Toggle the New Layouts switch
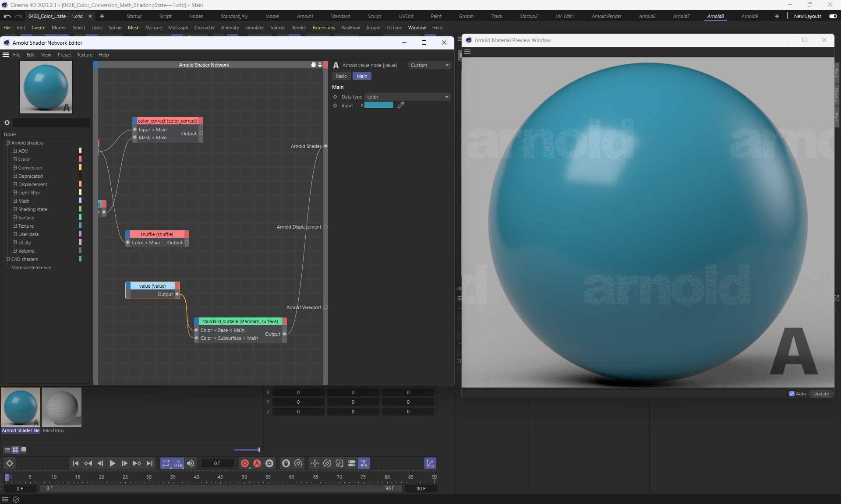 coord(833,16)
